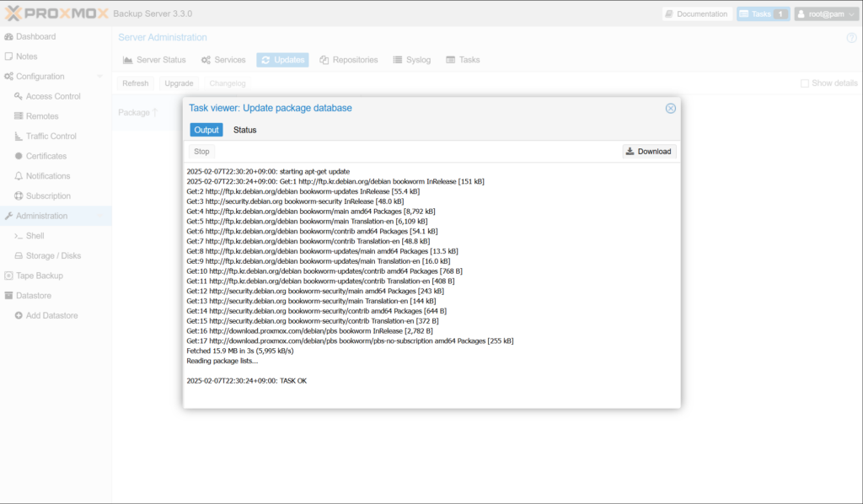Open the Shell console item
863x504 pixels.
tap(35, 236)
